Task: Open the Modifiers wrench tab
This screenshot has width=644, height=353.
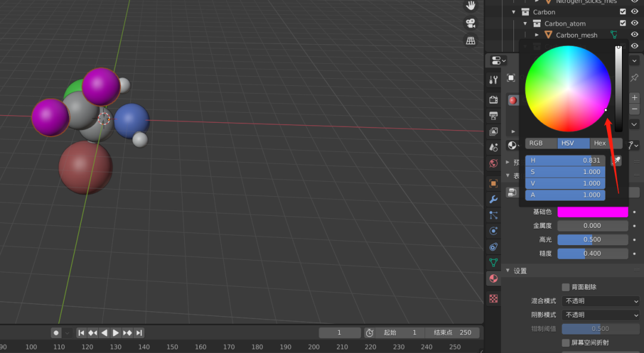Action: (494, 199)
